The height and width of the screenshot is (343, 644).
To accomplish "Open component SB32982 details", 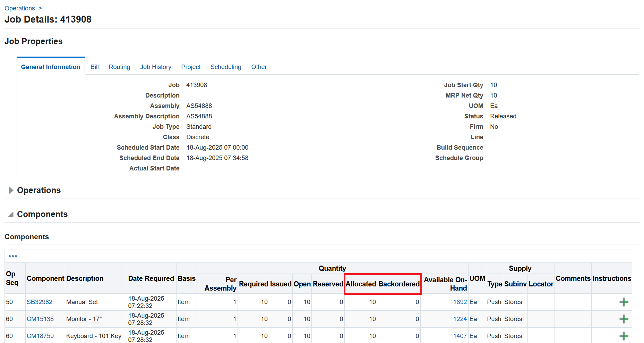I will coord(40,302).
